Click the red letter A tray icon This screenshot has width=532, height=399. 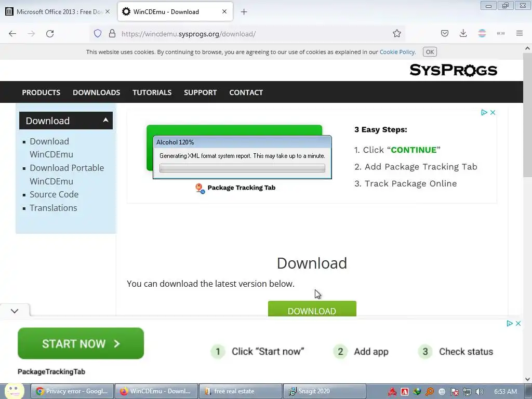404,392
